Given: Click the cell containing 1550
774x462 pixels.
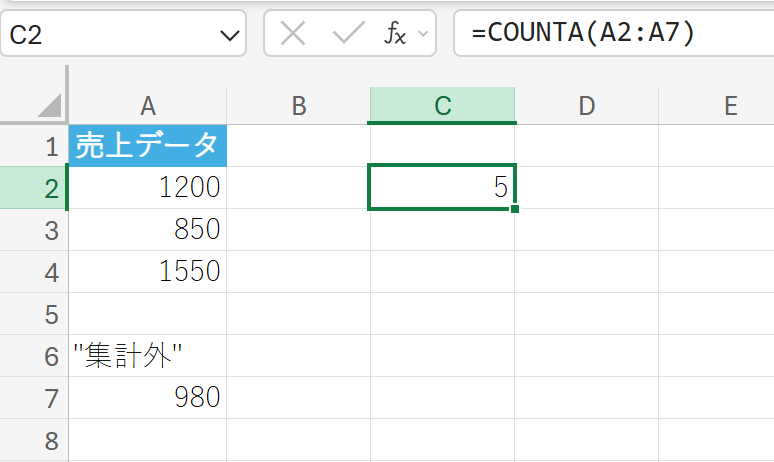Looking at the screenshot, I should pyautogui.click(x=148, y=272).
